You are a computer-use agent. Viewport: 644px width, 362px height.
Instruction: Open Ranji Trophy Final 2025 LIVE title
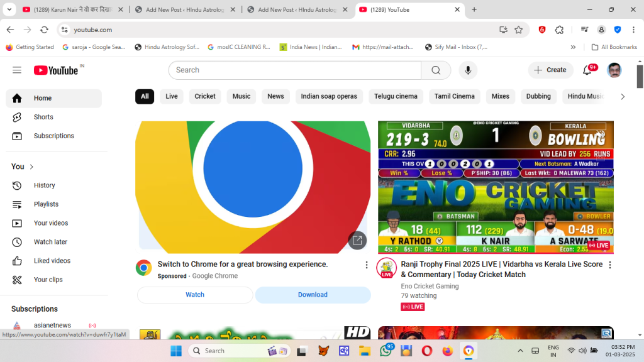point(501,269)
